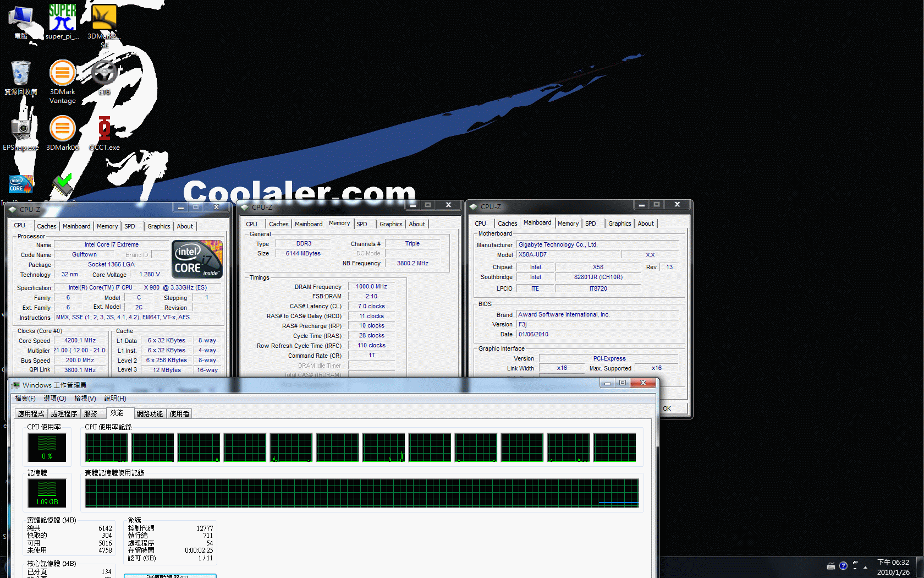Select About tab in the left CPU-Z window
Screen dimensions: 924x578
185,226
